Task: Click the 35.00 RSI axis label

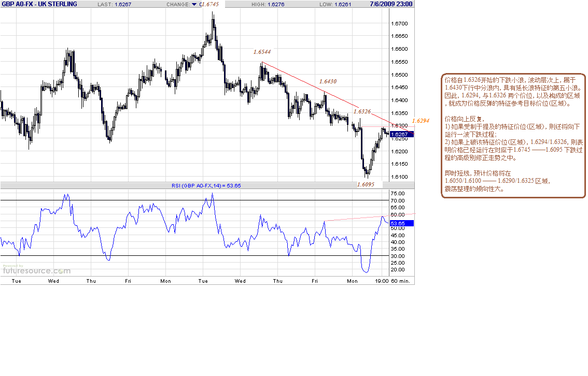Action: click(x=398, y=249)
